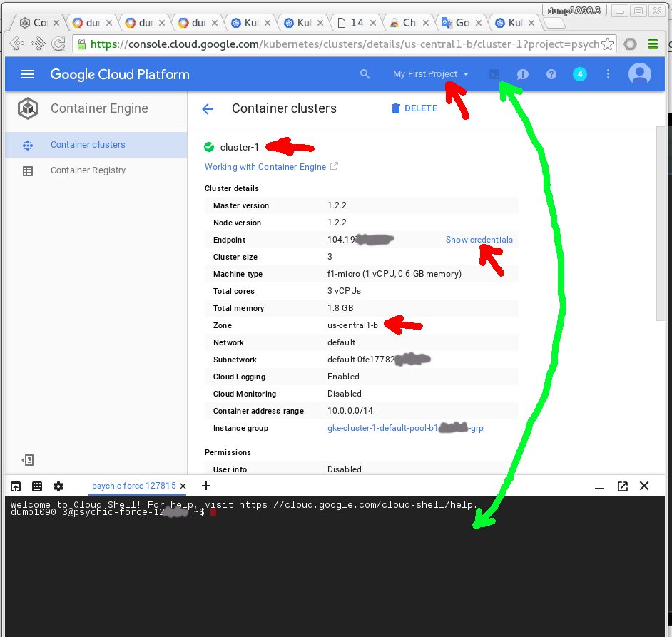The image size is (672, 637).
Task: Collapse the sidebar with bottom-left icon
Action: tap(28, 460)
